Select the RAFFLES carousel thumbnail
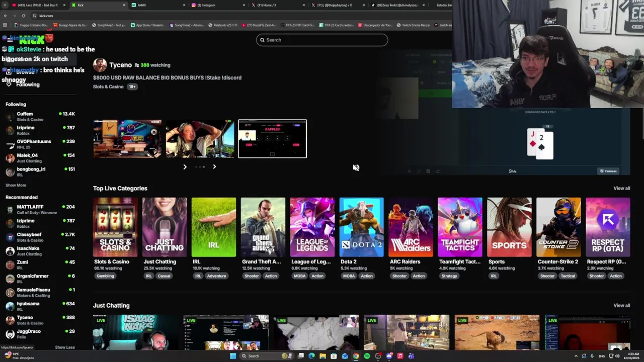The image size is (644, 362). pyautogui.click(x=272, y=139)
